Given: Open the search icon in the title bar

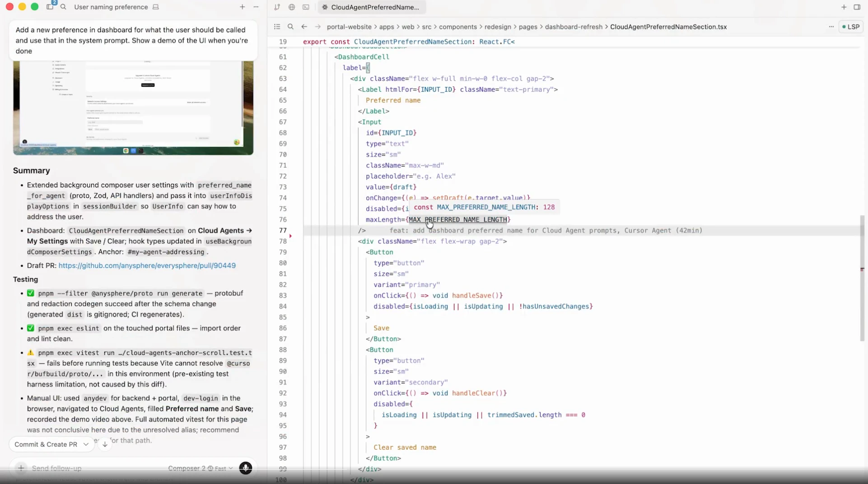Looking at the screenshot, I should (63, 7).
